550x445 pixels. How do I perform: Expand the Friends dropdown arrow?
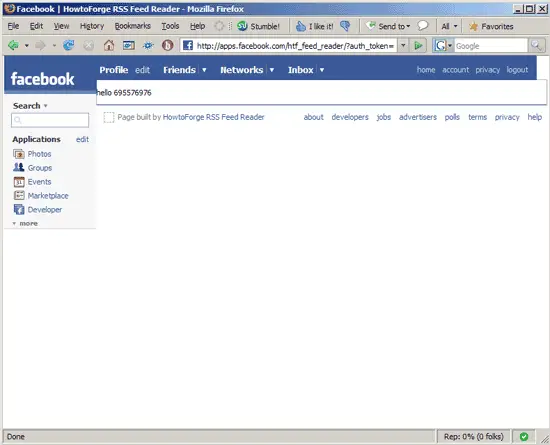204,70
